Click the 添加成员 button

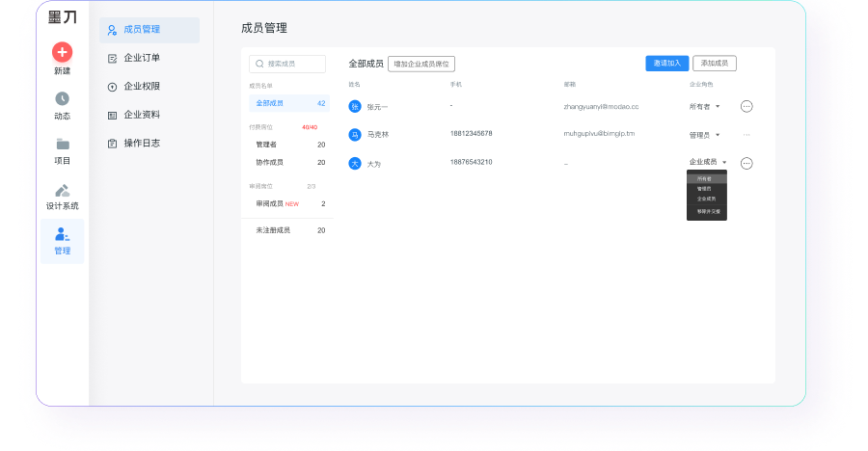tap(715, 63)
